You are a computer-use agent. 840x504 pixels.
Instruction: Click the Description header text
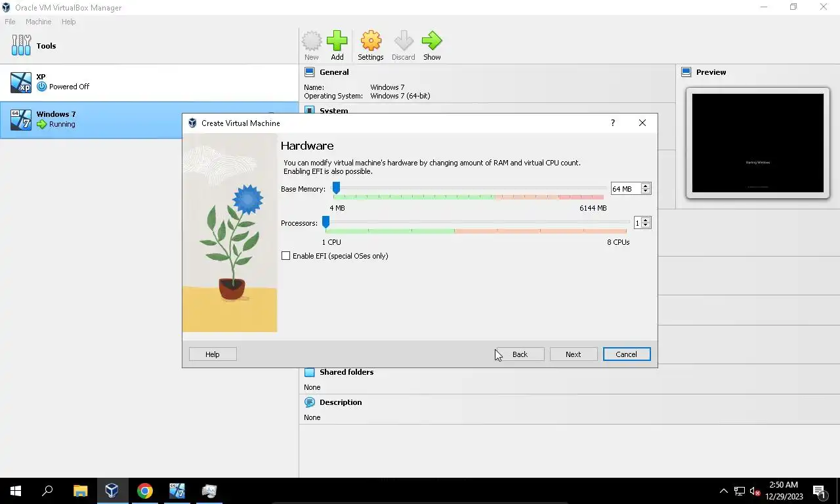[341, 402]
